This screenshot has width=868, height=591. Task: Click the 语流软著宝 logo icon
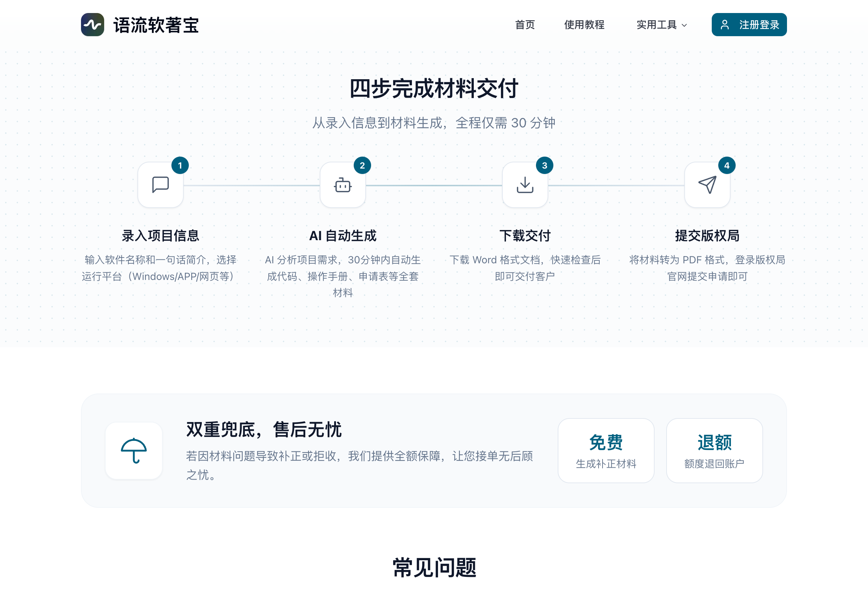tap(93, 25)
